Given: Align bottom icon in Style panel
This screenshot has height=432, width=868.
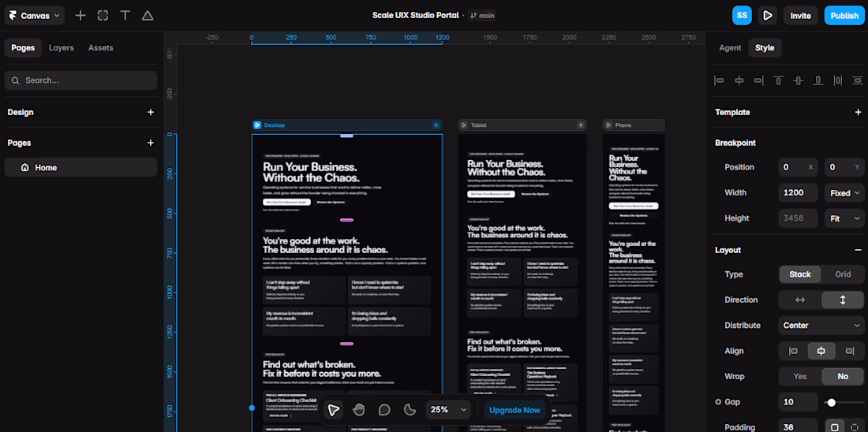Looking at the screenshot, I should (817, 80).
